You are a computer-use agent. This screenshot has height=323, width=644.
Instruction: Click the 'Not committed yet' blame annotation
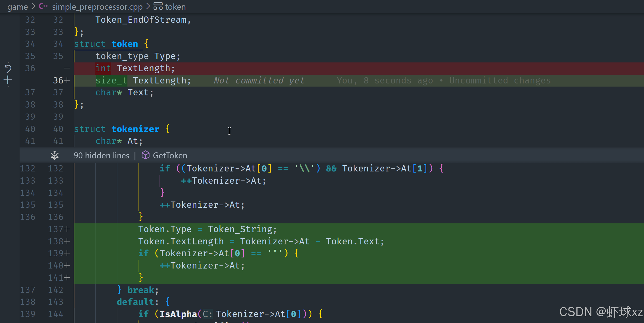point(259,81)
